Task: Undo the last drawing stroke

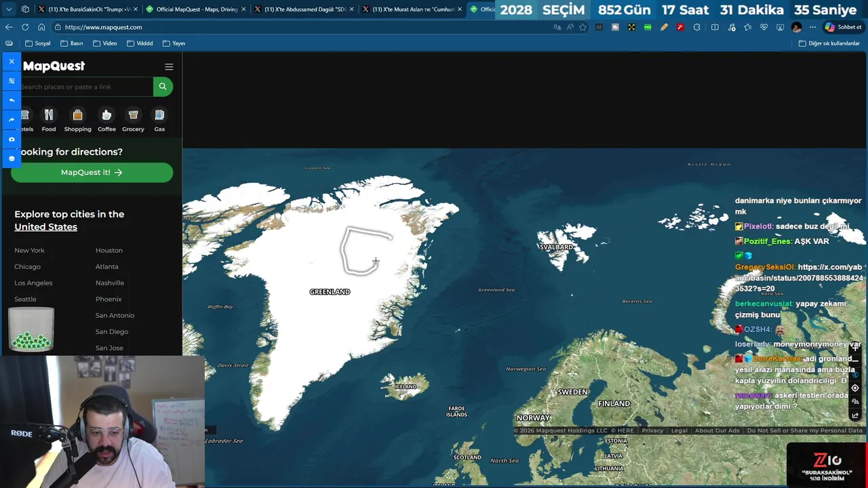Action: point(12,100)
